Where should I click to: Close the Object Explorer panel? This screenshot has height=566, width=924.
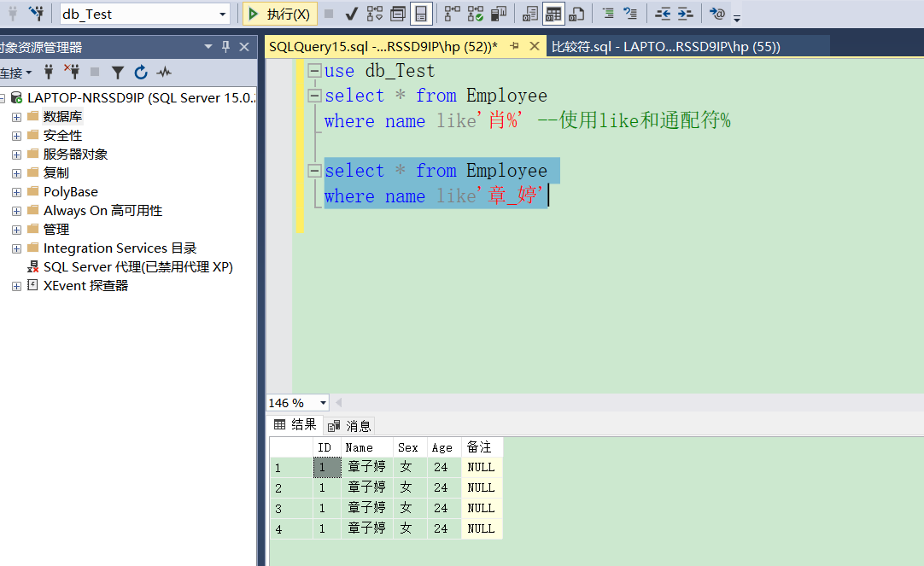coord(244,47)
